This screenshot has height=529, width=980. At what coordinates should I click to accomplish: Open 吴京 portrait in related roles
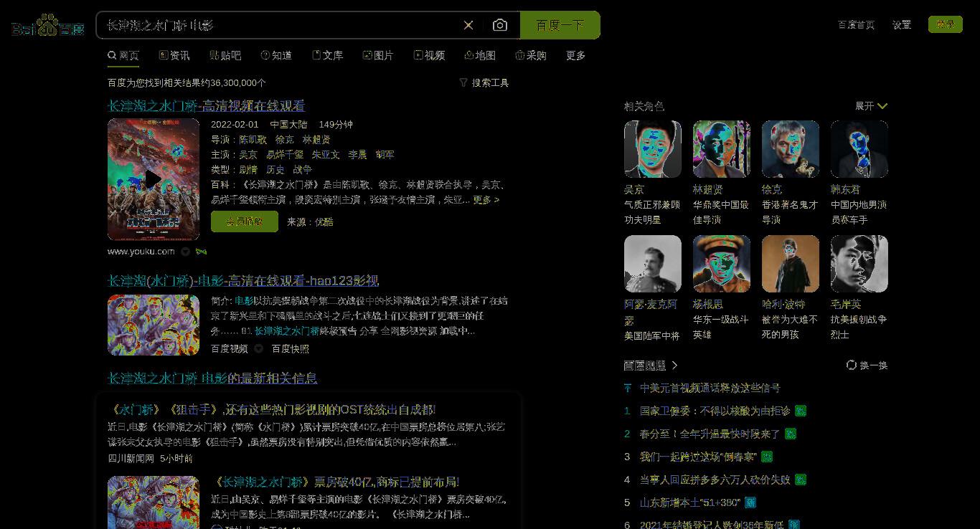pyautogui.click(x=653, y=149)
